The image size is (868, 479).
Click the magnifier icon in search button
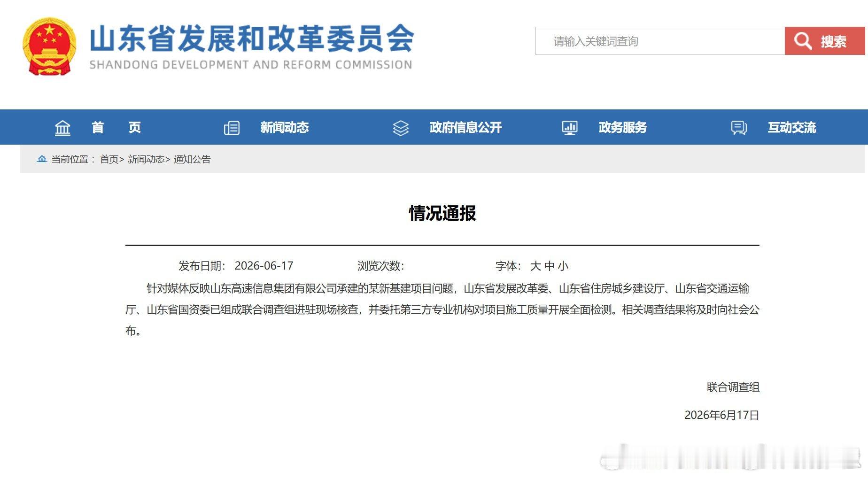click(x=803, y=41)
